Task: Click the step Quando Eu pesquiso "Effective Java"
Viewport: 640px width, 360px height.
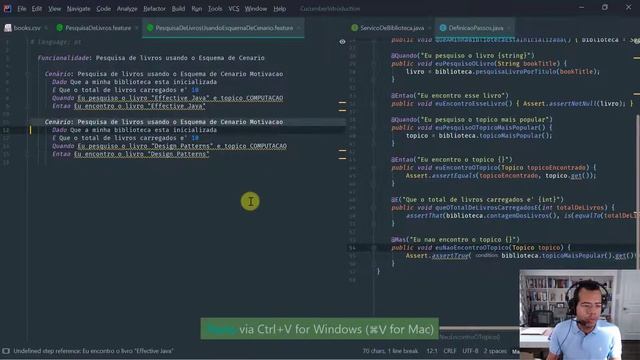Action: (x=167, y=98)
